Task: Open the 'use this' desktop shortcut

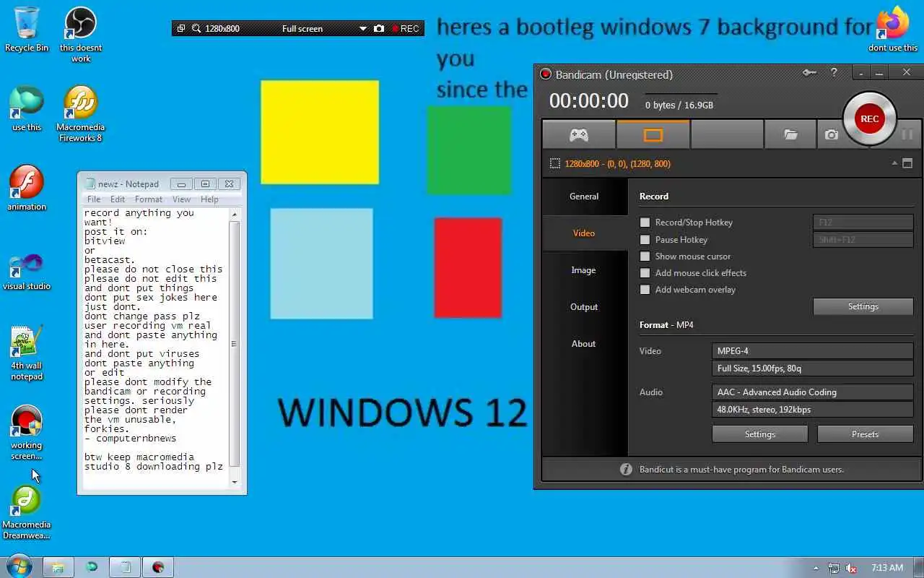Action: pyautogui.click(x=27, y=108)
